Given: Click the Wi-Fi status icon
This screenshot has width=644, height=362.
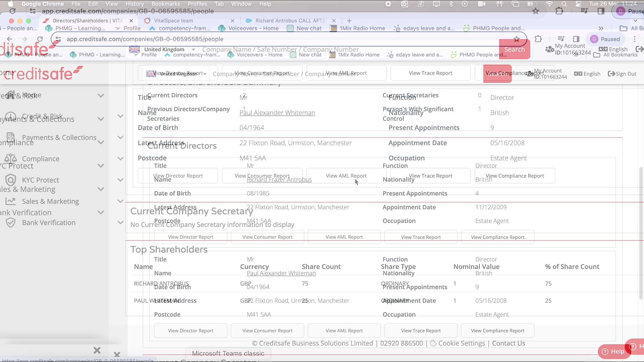Looking at the screenshot, I should click(x=549, y=4).
